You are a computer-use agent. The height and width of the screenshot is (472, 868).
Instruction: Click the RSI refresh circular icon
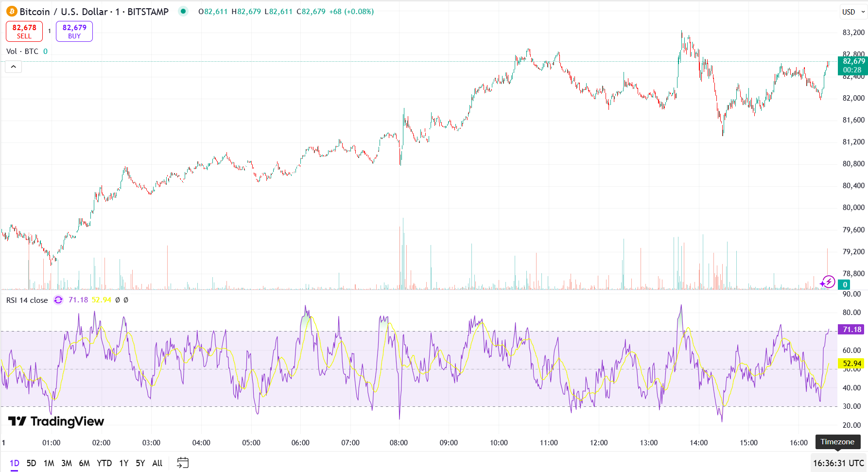[58, 300]
